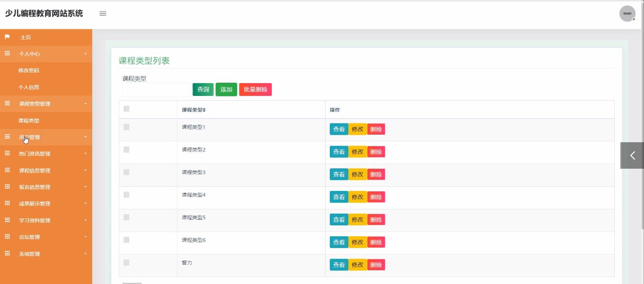This screenshot has width=644, height=284.
Task: Expand the 课程信息管理 menu arrow
Action: [x=85, y=170]
